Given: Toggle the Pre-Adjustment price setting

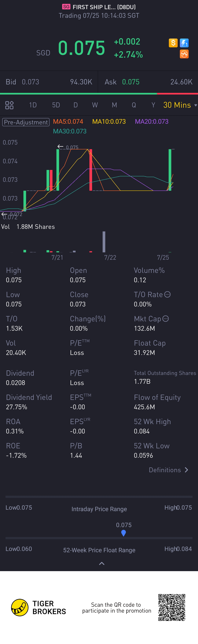Looking at the screenshot, I should (26, 122).
